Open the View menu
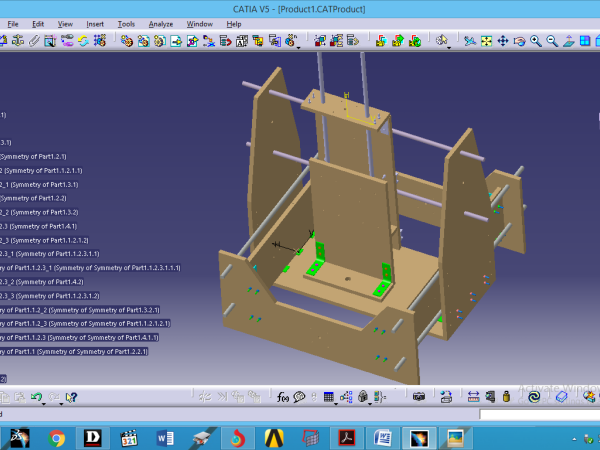 pos(65,24)
